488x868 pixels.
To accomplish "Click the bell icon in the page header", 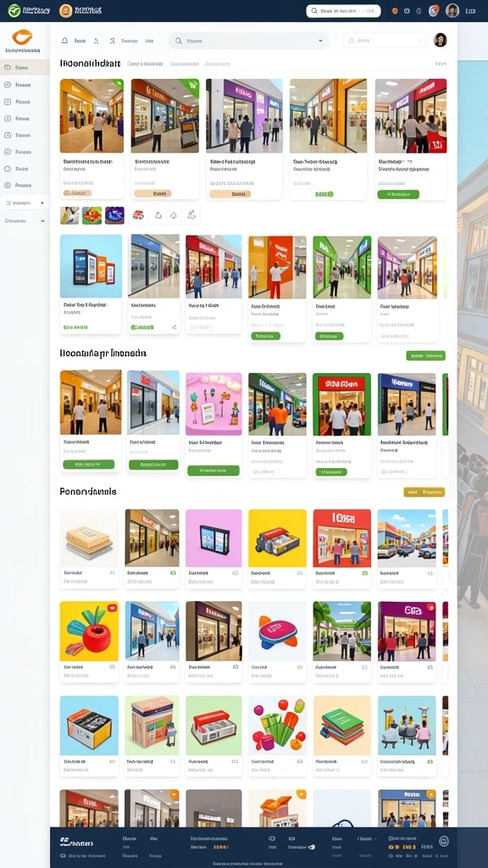I will [x=64, y=41].
